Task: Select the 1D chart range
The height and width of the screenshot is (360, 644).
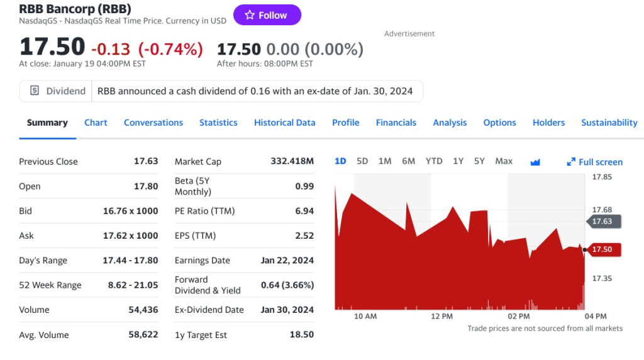Action: click(340, 161)
